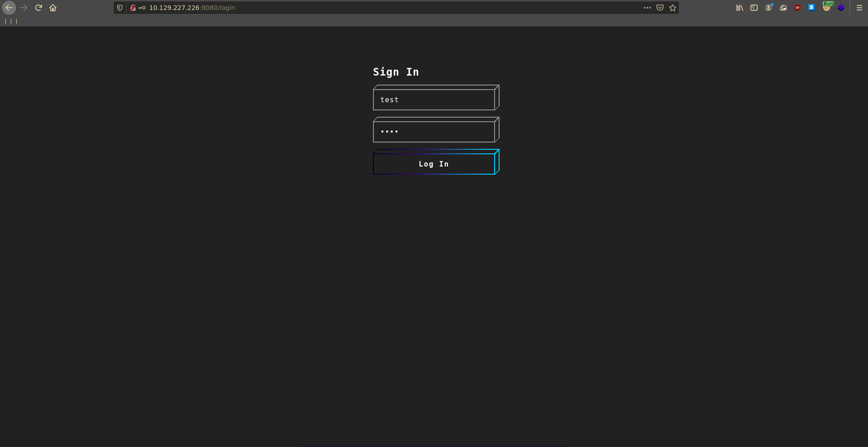Open FoxyProxy Burp extension

[826, 8]
